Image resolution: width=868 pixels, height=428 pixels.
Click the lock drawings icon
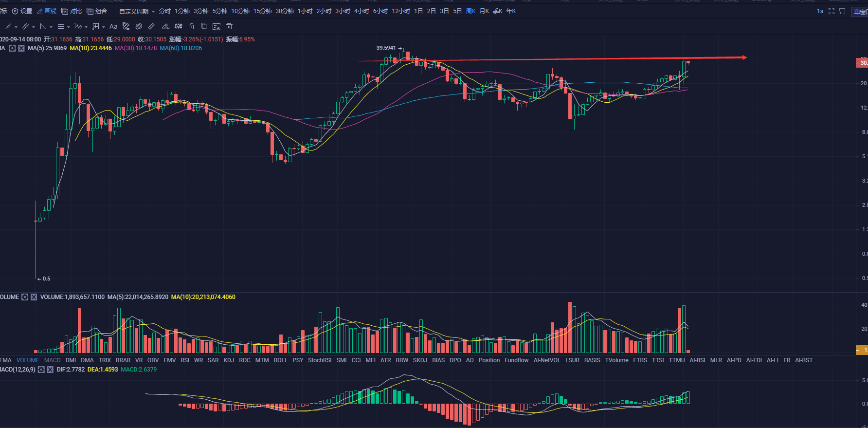click(191, 26)
